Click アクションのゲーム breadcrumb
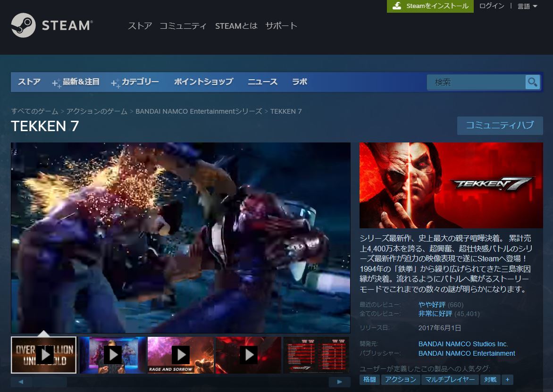The width and height of the screenshot is (553, 392). 97,111
